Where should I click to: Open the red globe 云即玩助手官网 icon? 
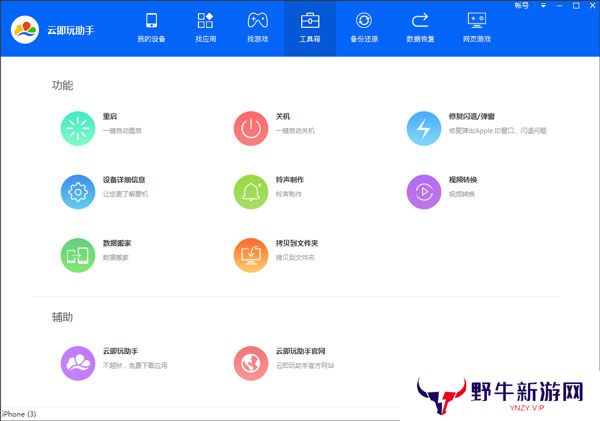pyautogui.click(x=251, y=363)
